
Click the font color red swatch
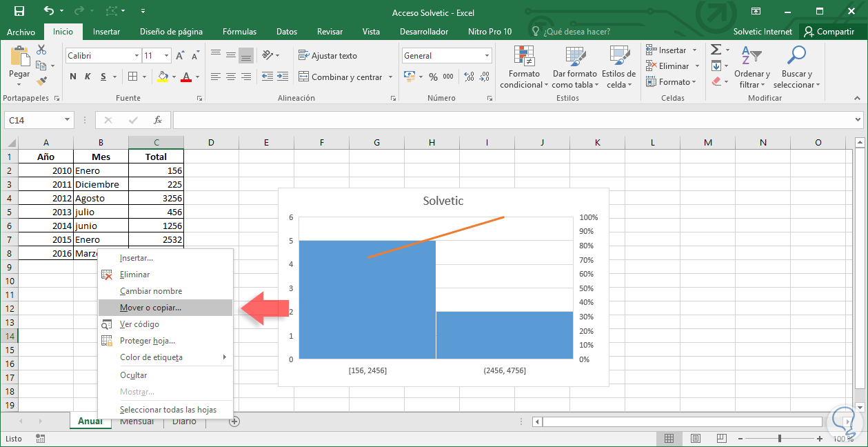tap(185, 77)
